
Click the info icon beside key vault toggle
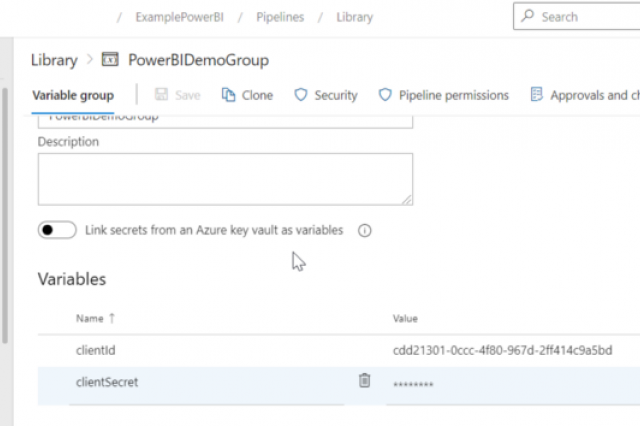point(364,231)
